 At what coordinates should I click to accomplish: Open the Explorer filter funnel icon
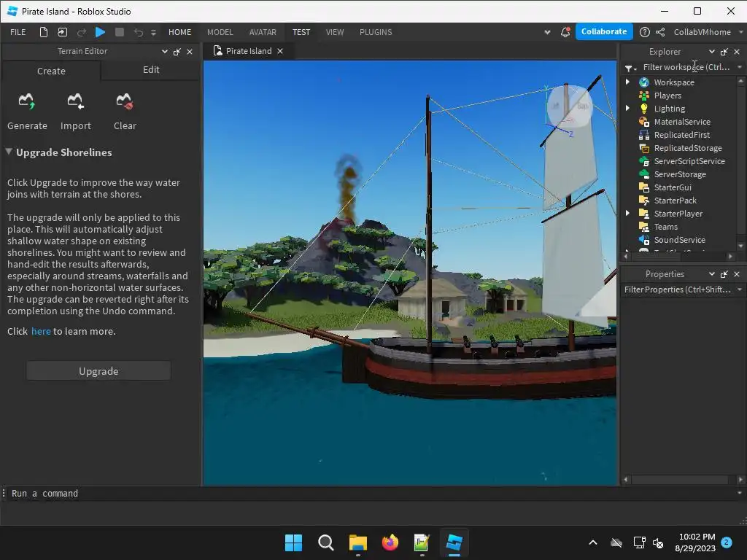click(630, 68)
